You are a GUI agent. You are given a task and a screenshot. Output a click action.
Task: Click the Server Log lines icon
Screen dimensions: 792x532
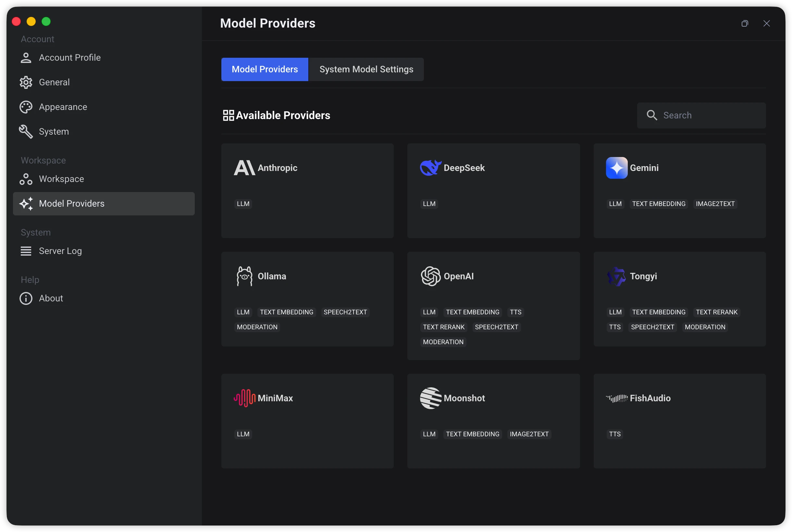(26, 251)
